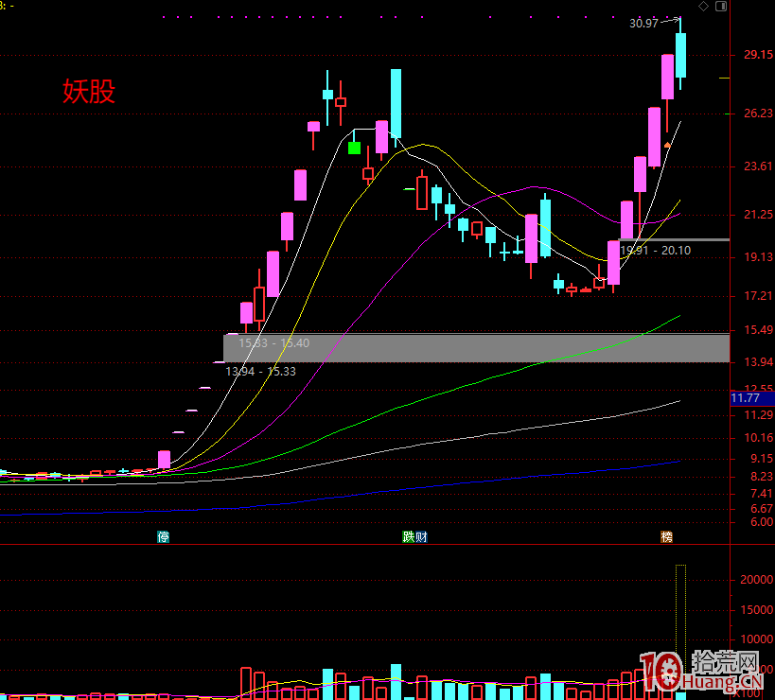This screenshot has height=700, width=775.
Task: Click the 7.41 price axis label
Action: point(762,494)
